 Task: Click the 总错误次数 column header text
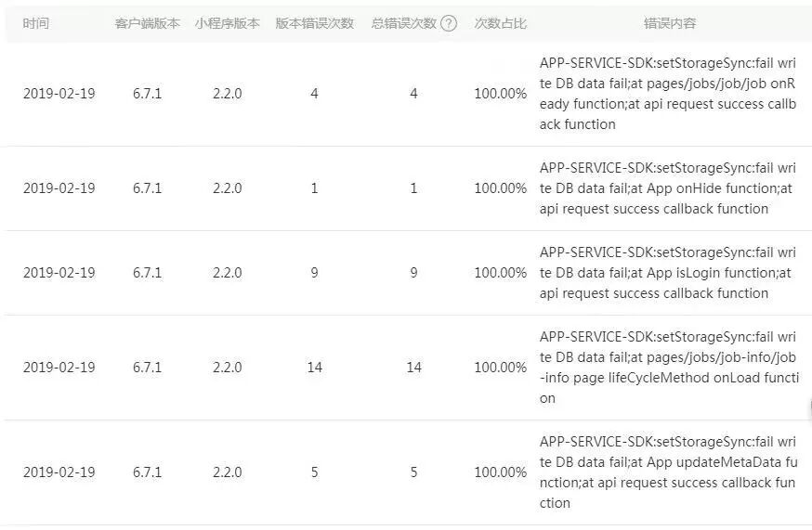404,23
